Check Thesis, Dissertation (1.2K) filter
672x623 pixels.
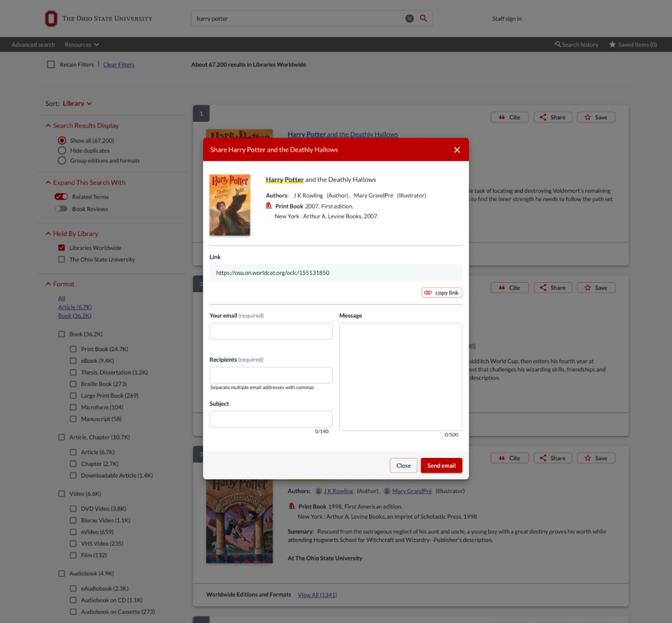[x=73, y=372]
